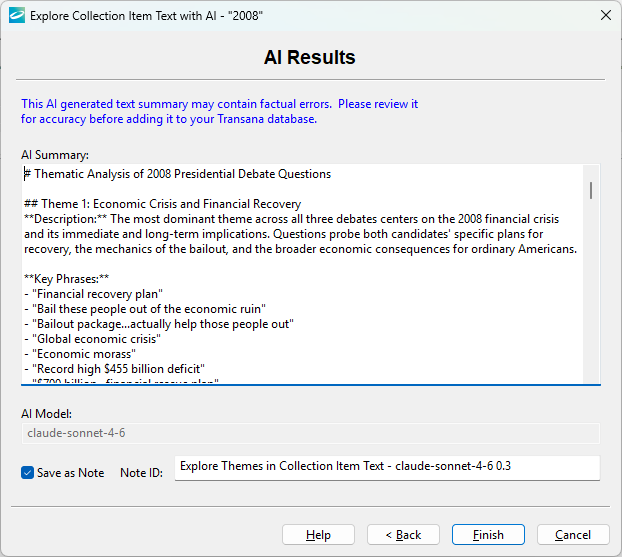Cancel the AI results dialog
Screen dimensions: 622x557
pos(573,535)
